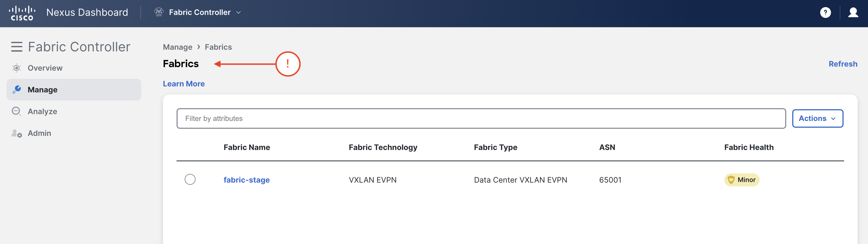Open the fabric-stage fabric link
Screen dimensions: 868x244
pos(247,180)
